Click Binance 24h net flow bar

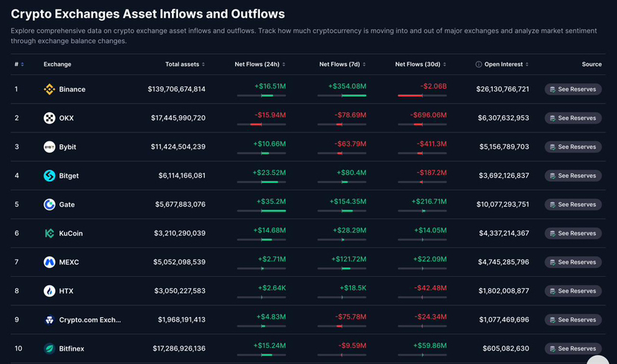(261, 95)
